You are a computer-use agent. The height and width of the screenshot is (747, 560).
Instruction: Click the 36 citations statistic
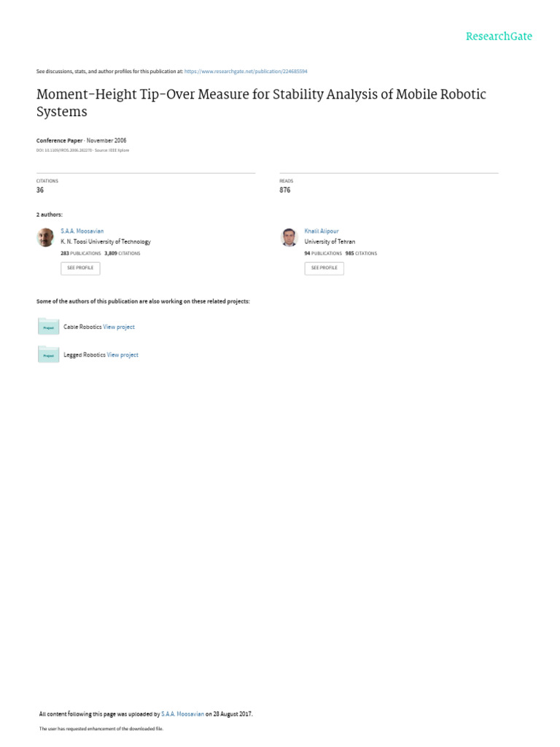click(40, 190)
